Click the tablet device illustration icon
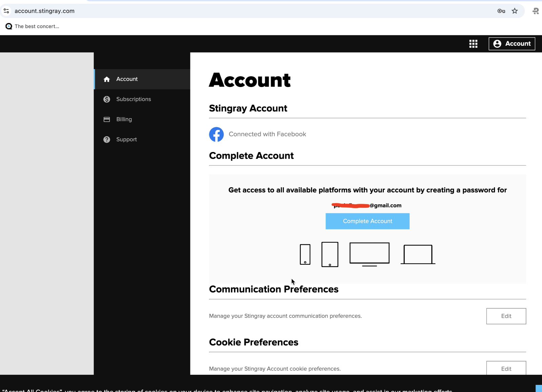Image resolution: width=542 pixels, height=392 pixels. coord(330,254)
